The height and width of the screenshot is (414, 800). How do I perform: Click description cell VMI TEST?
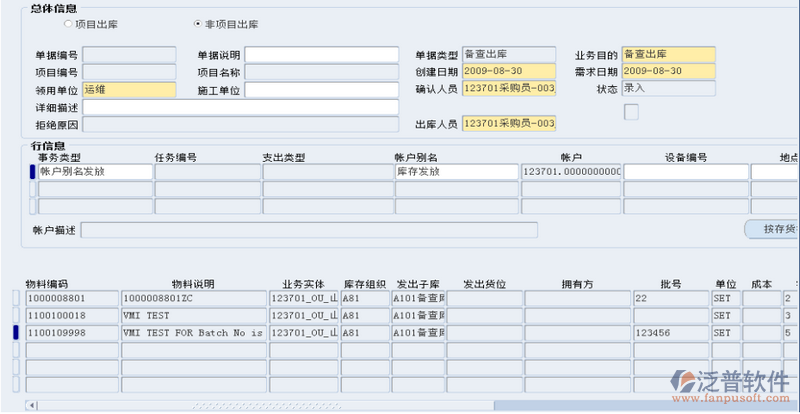point(194,316)
